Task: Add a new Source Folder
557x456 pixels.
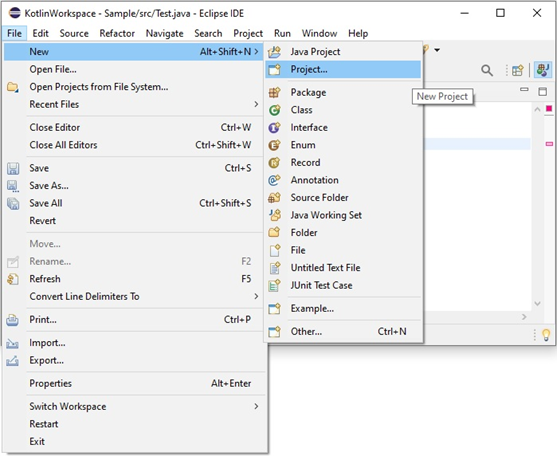Action: pyautogui.click(x=343, y=197)
